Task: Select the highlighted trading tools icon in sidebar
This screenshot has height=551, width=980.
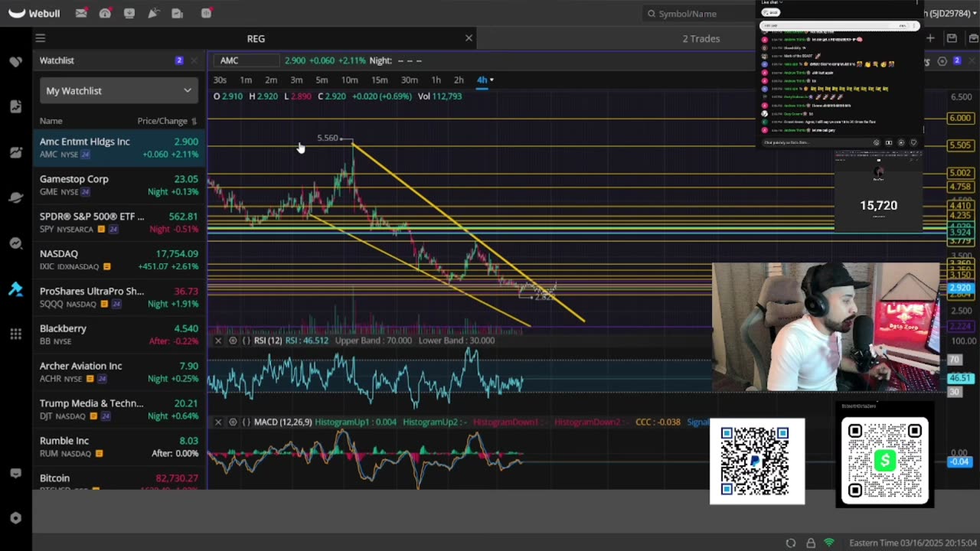Action: pyautogui.click(x=15, y=289)
